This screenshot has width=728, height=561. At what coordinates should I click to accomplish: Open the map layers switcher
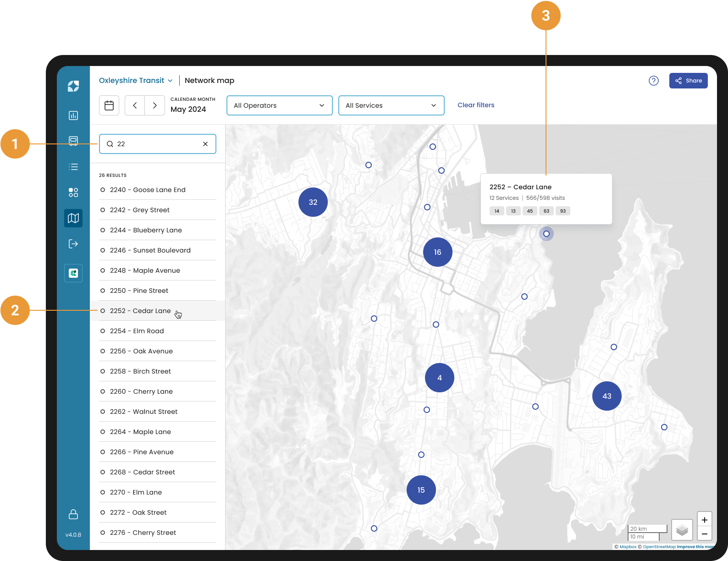pyautogui.click(x=682, y=530)
